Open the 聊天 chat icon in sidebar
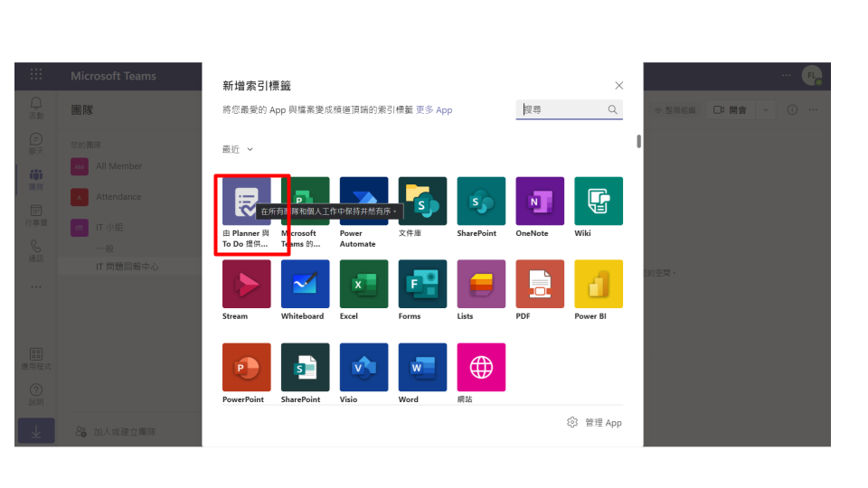The width and height of the screenshot is (868, 488). click(36, 144)
